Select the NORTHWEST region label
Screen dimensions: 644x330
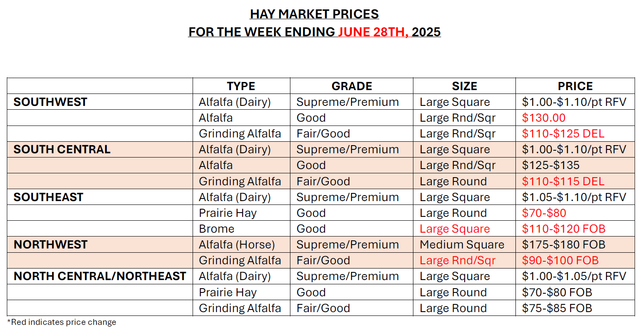(x=50, y=245)
